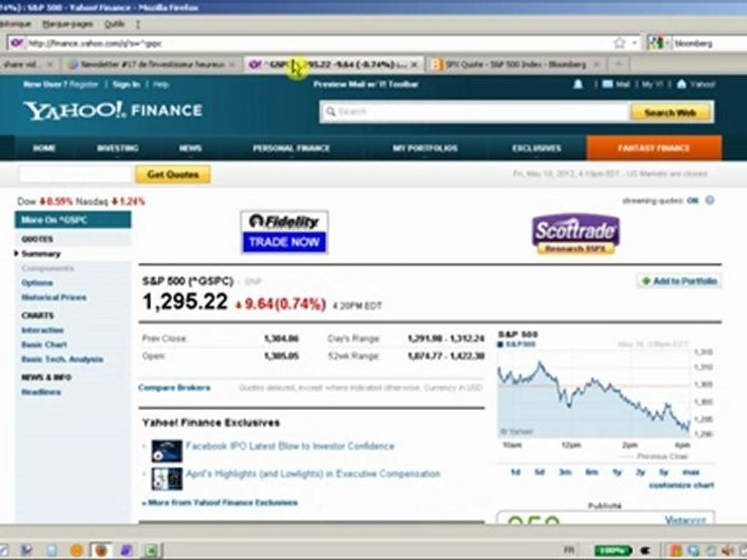Viewport: 747px width, 560px height.
Task: Open the Basic Chart link
Action: (44, 345)
